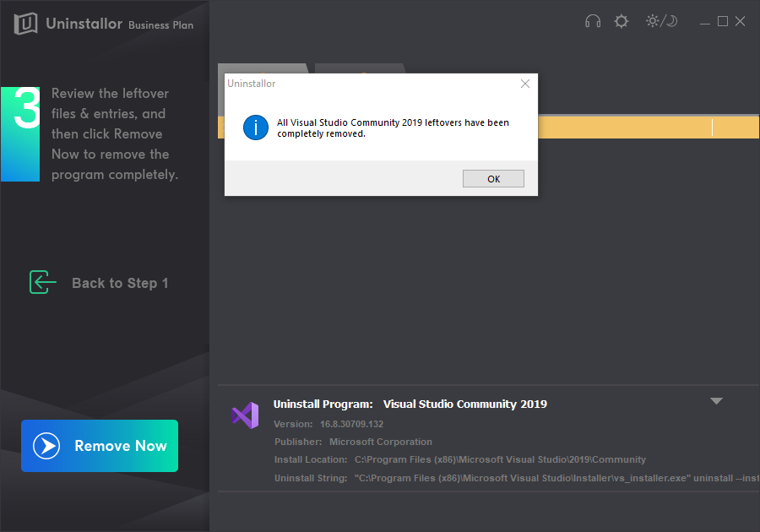Viewport: 760px width, 532px height.
Task: Maximize the Uninstallor window
Action: point(723,21)
